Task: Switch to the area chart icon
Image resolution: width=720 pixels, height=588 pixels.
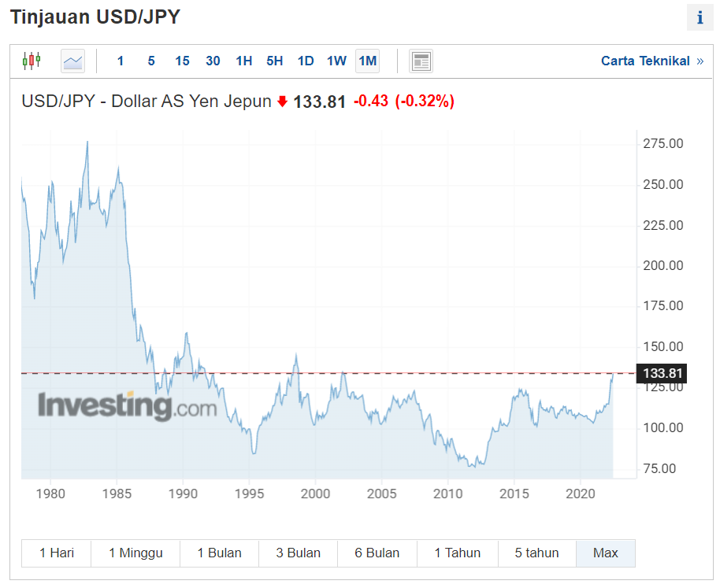Action: coord(72,61)
